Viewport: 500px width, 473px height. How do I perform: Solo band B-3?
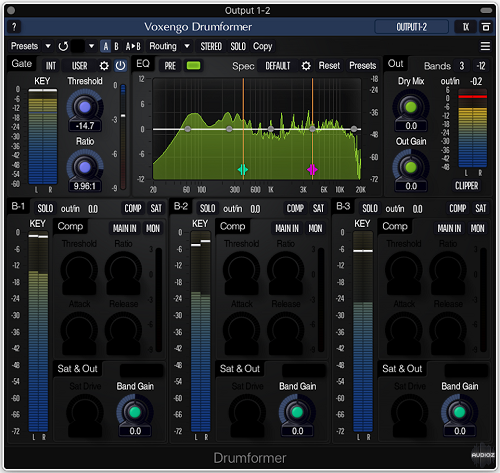click(x=370, y=209)
